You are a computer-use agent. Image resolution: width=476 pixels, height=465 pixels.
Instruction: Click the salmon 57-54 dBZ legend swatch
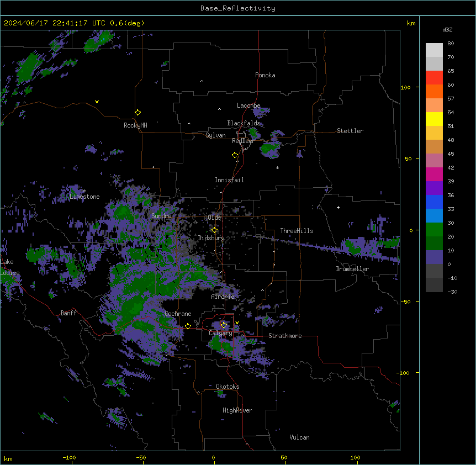click(x=434, y=105)
